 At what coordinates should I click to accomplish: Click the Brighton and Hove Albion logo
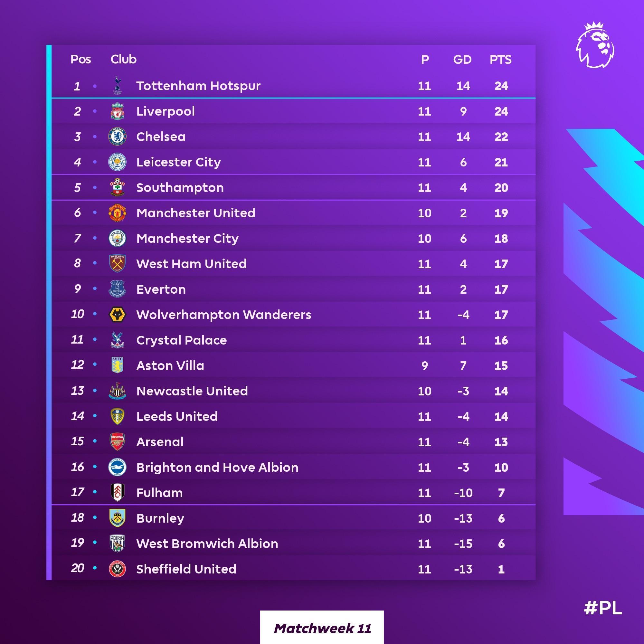tap(117, 467)
